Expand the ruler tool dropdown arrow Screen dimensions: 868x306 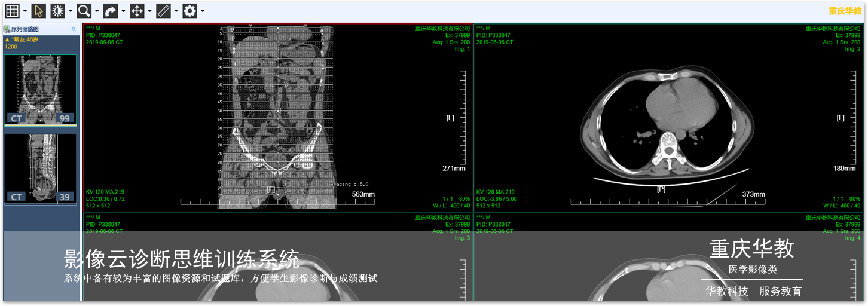(176, 11)
